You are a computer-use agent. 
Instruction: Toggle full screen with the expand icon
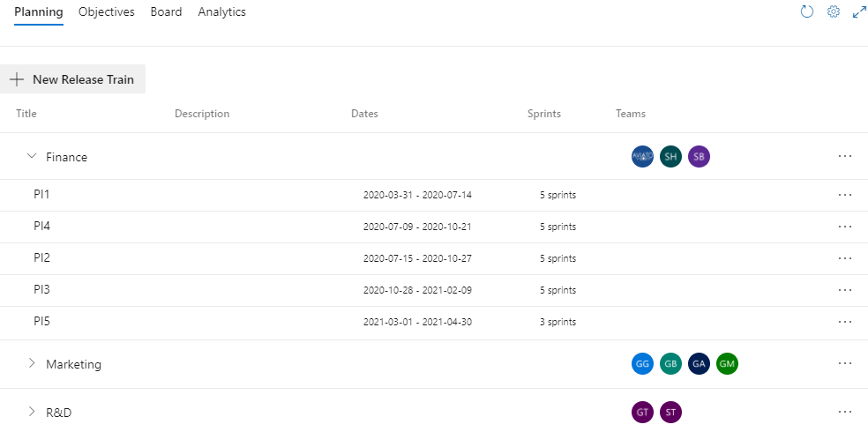(x=859, y=12)
